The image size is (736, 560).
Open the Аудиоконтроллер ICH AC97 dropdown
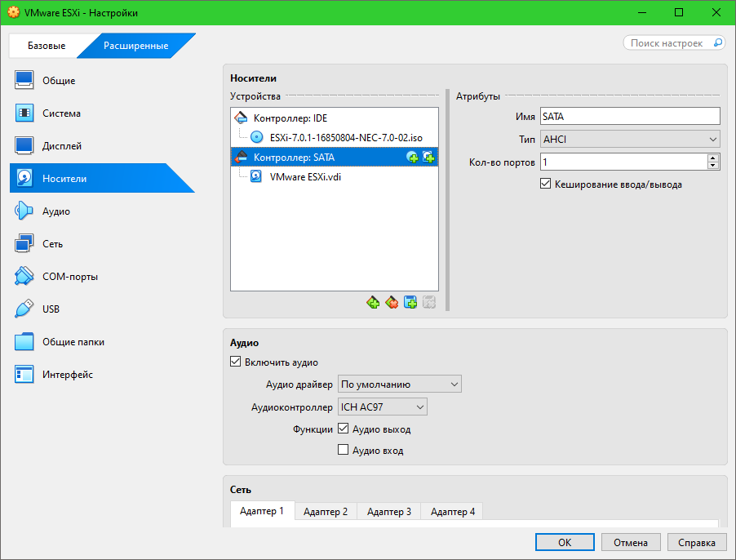[383, 407]
